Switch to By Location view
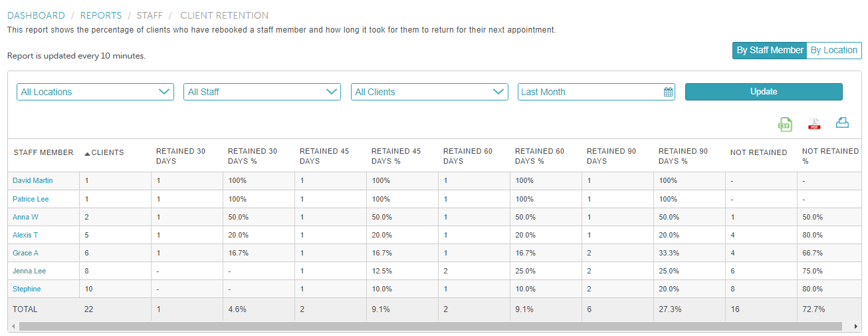The height and width of the screenshot is (336, 868). coord(833,50)
